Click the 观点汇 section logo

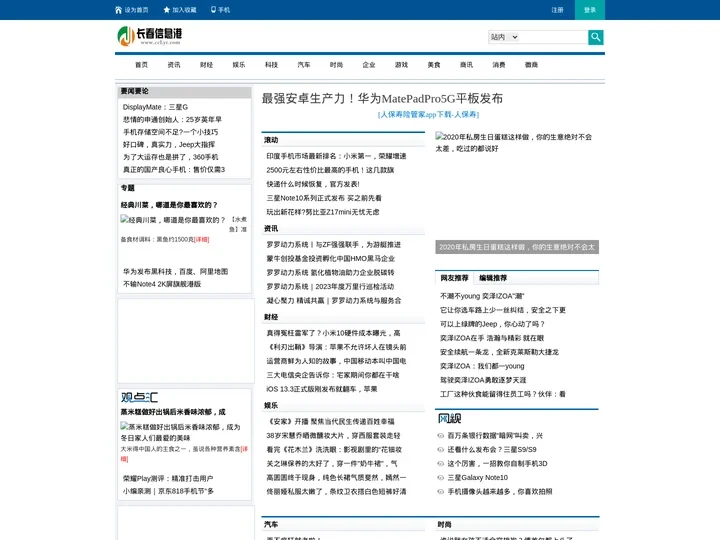pyautogui.click(x=139, y=397)
